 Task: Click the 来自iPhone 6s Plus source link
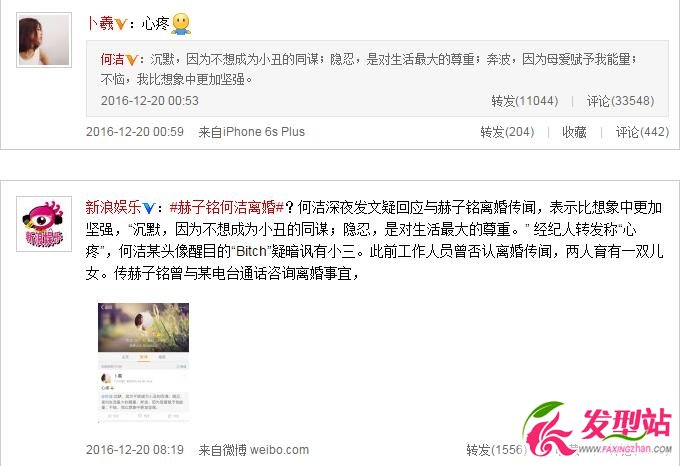click(251, 132)
